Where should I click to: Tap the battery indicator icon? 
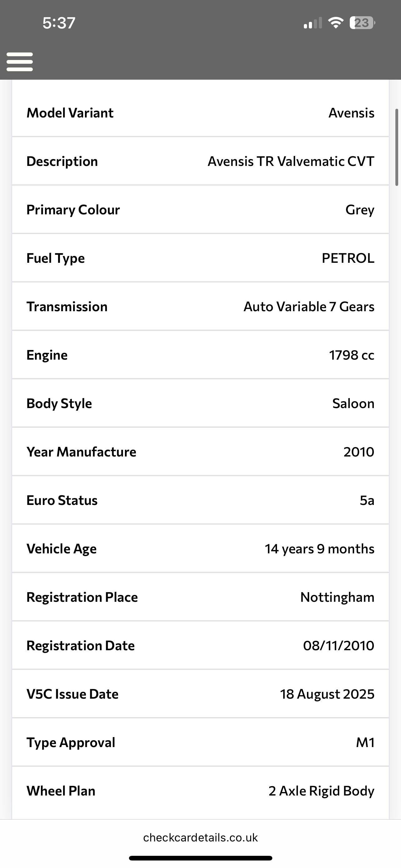click(x=362, y=23)
